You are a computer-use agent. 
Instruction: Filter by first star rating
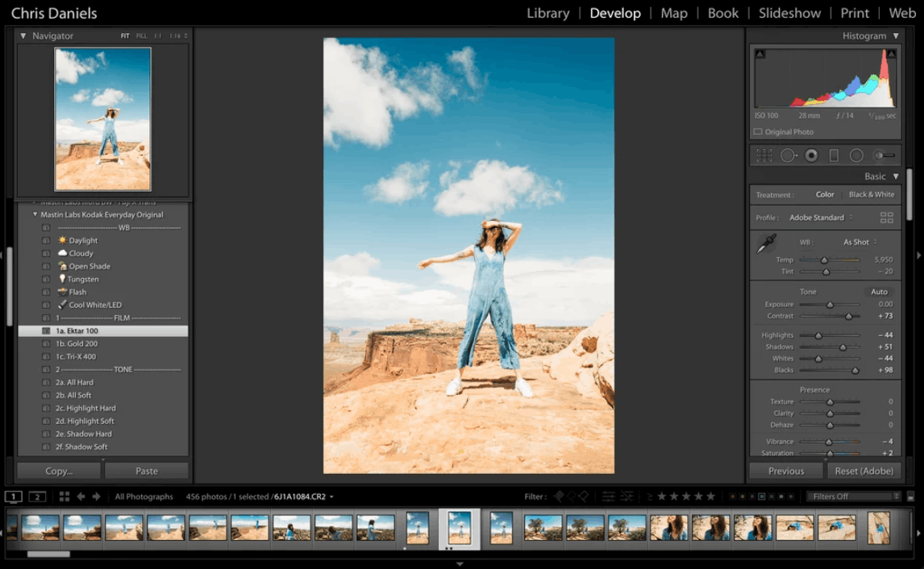click(x=662, y=496)
